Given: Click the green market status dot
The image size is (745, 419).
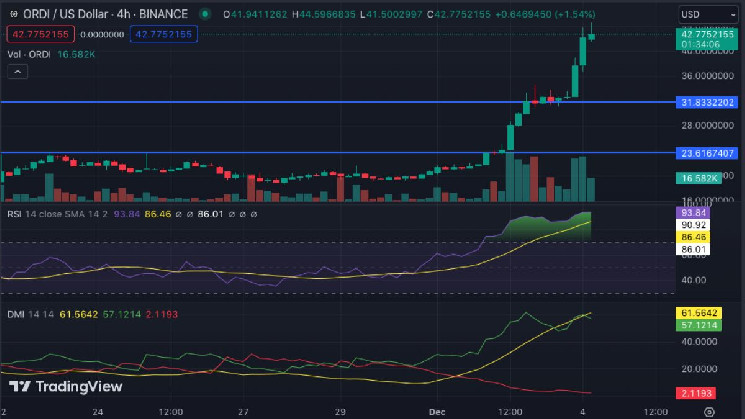Looking at the screenshot, I should [x=205, y=14].
